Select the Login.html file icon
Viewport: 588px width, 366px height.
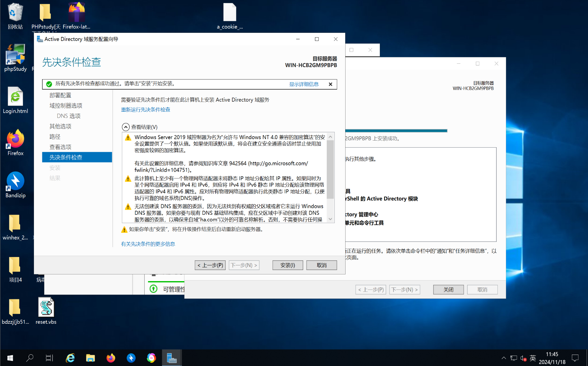15,100
